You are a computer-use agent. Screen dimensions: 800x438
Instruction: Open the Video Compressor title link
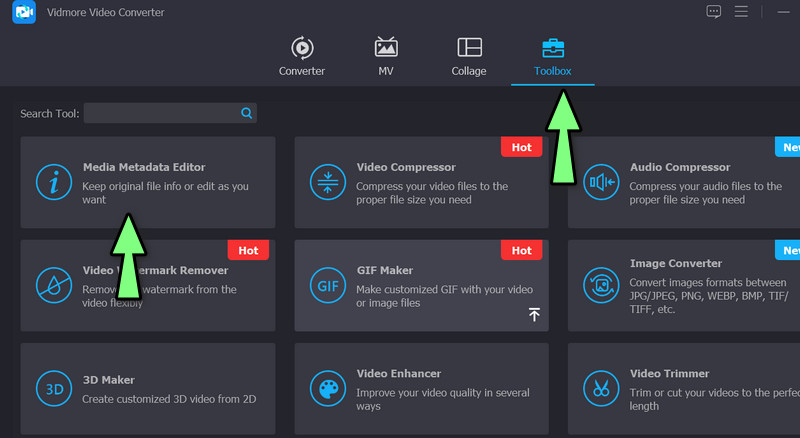coord(406,168)
